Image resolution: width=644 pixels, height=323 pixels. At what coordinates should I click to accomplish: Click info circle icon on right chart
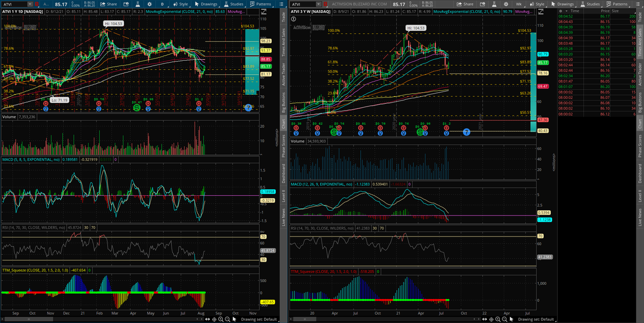point(293,19)
